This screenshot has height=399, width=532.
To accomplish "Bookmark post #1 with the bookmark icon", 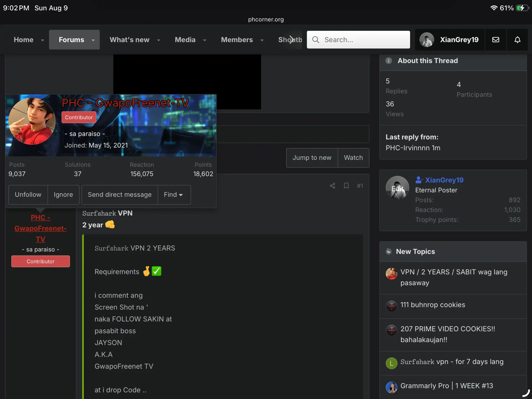I will pyautogui.click(x=346, y=186).
